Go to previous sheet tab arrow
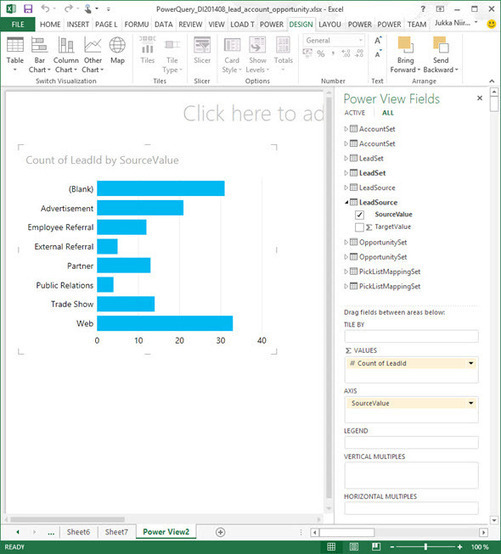The height and width of the screenshot is (554, 501). (x=18, y=532)
